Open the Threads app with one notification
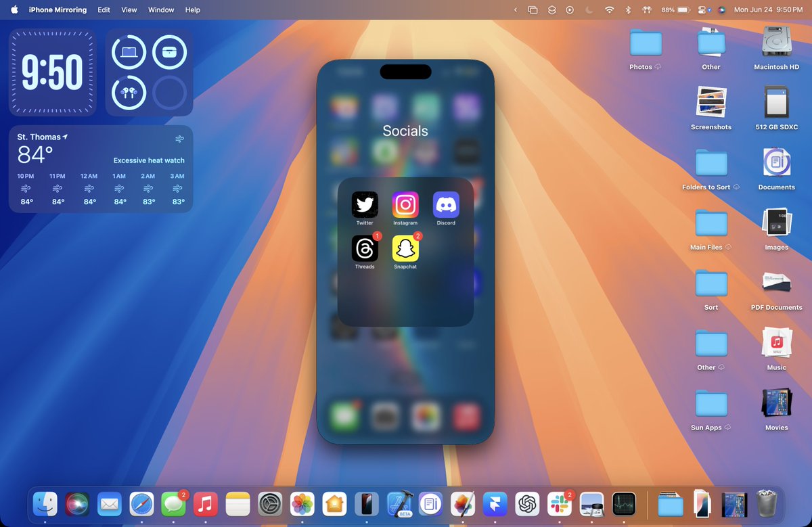 click(x=365, y=248)
